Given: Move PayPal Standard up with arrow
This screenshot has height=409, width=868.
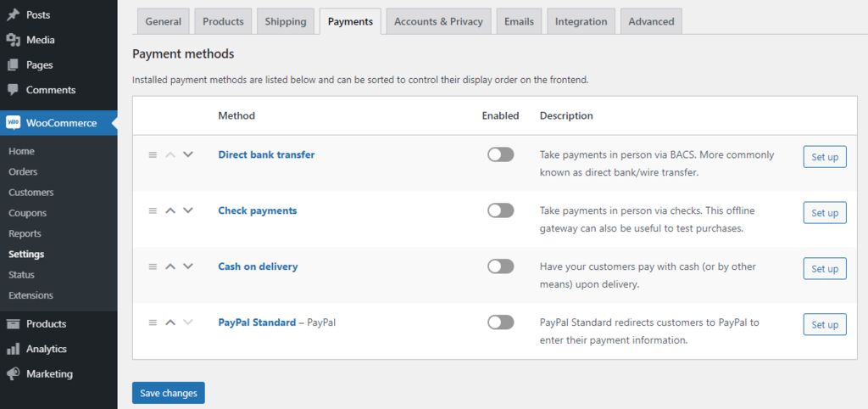Looking at the screenshot, I should click(x=170, y=322).
